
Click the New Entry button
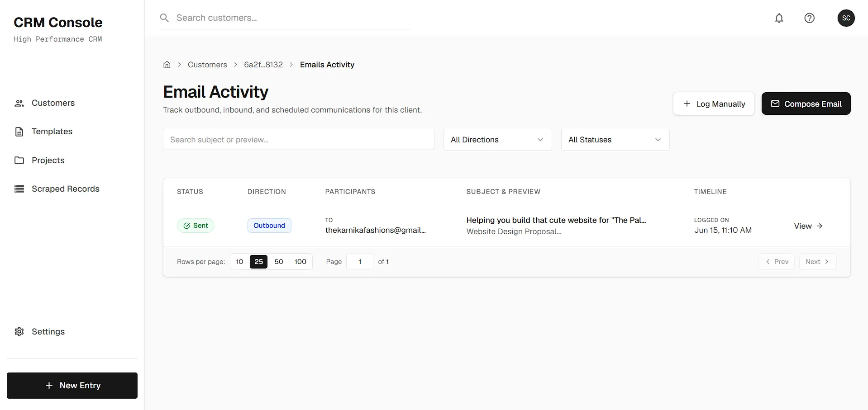(72, 386)
